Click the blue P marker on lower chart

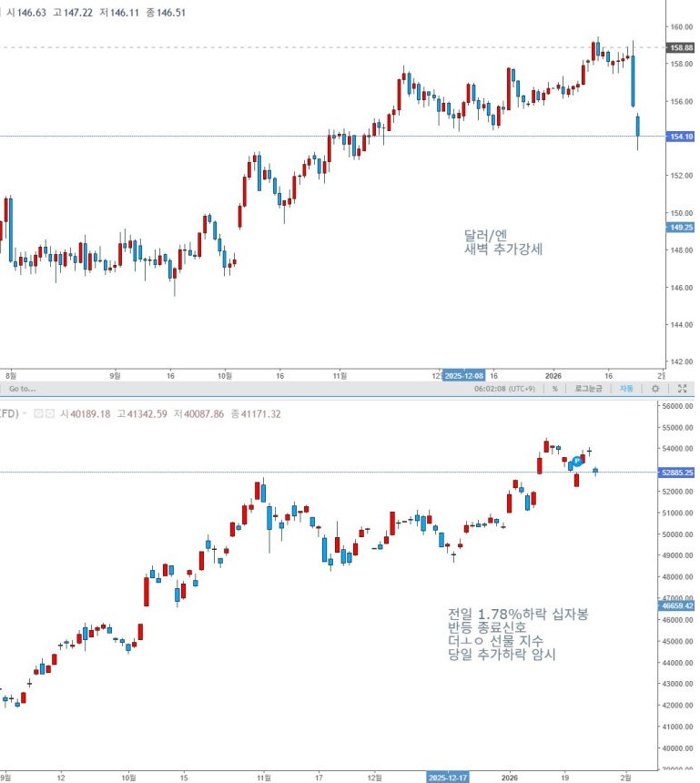pos(577,463)
